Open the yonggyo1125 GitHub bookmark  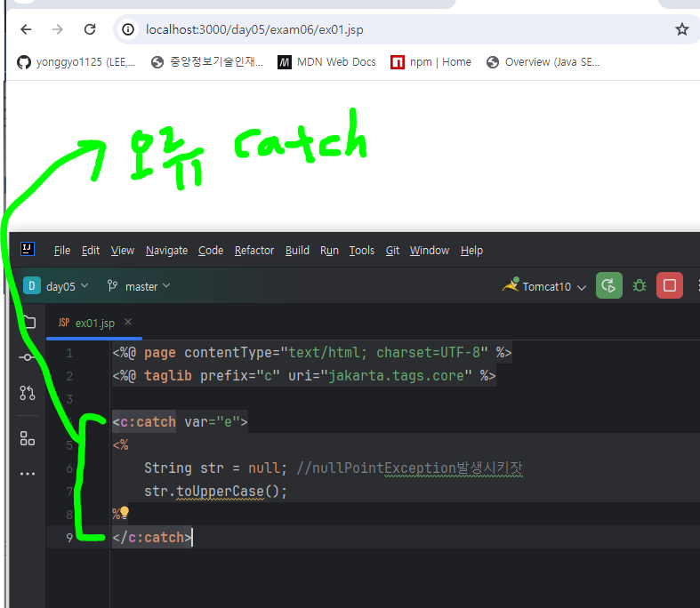click(76, 62)
